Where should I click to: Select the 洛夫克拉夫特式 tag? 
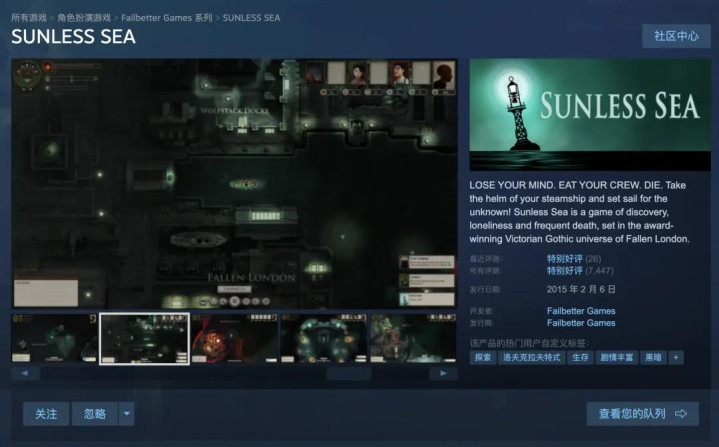pos(532,357)
